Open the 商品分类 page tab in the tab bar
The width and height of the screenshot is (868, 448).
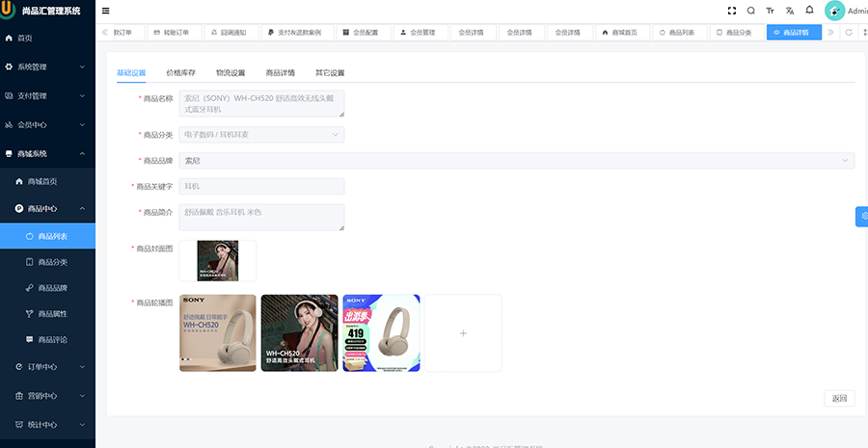[737, 33]
